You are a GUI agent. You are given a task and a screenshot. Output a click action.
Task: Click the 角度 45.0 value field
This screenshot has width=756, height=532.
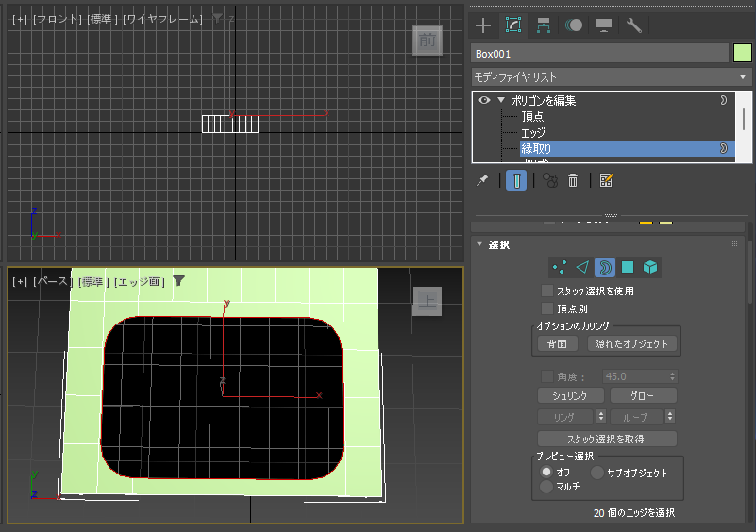(634, 375)
